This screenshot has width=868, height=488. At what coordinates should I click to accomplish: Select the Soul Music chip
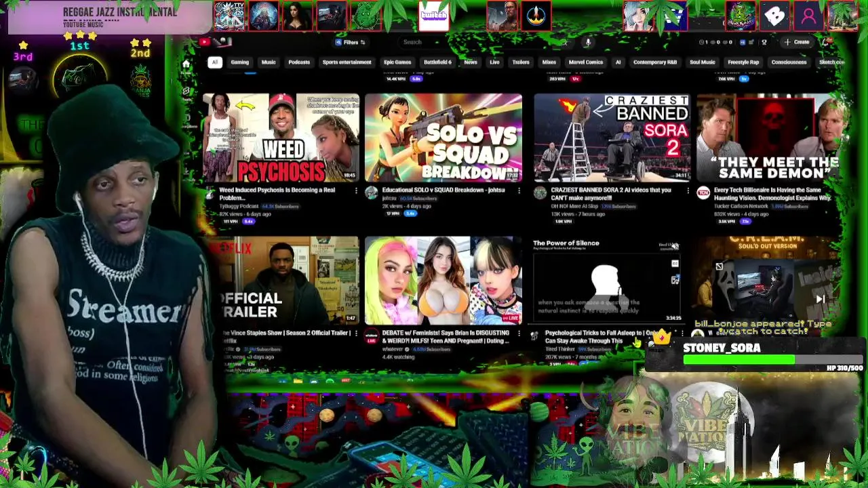pyautogui.click(x=703, y=62)
